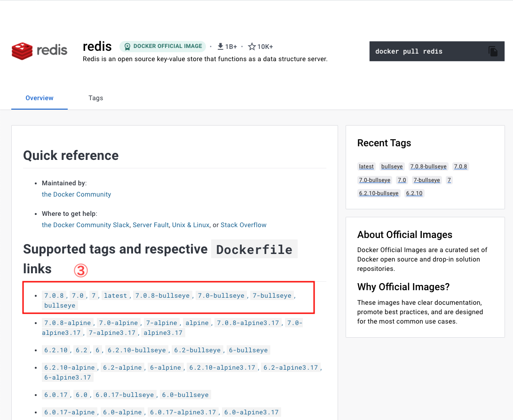Open the 6.0.17-bullseye Dockerfile link
The width and height of the screenshot is (513, 420).
click(x=125, y=395)
